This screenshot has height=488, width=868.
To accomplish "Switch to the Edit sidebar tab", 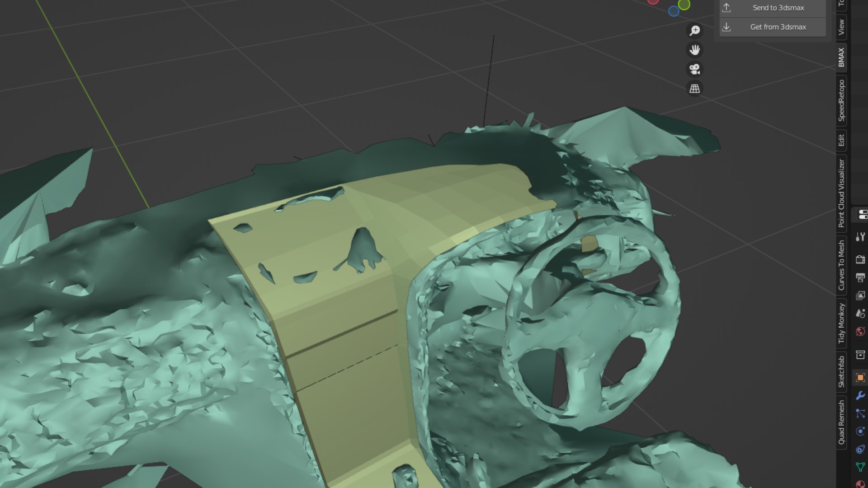I will point(841,140).
